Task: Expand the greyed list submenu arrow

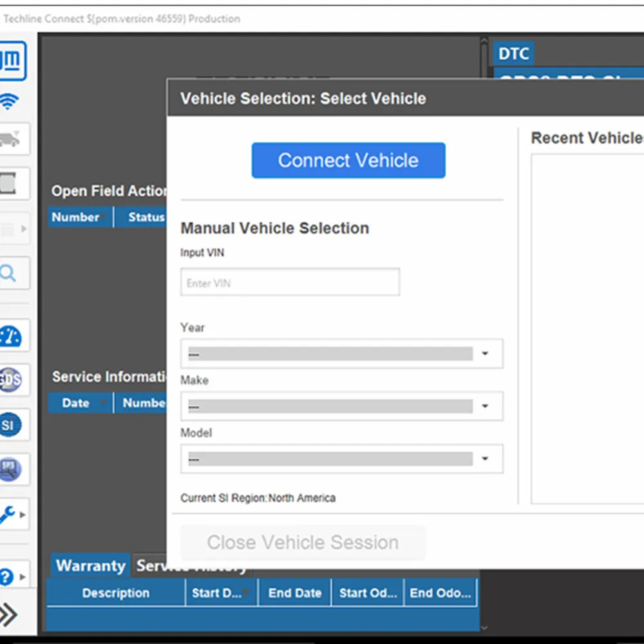Action: coord(23,229)
